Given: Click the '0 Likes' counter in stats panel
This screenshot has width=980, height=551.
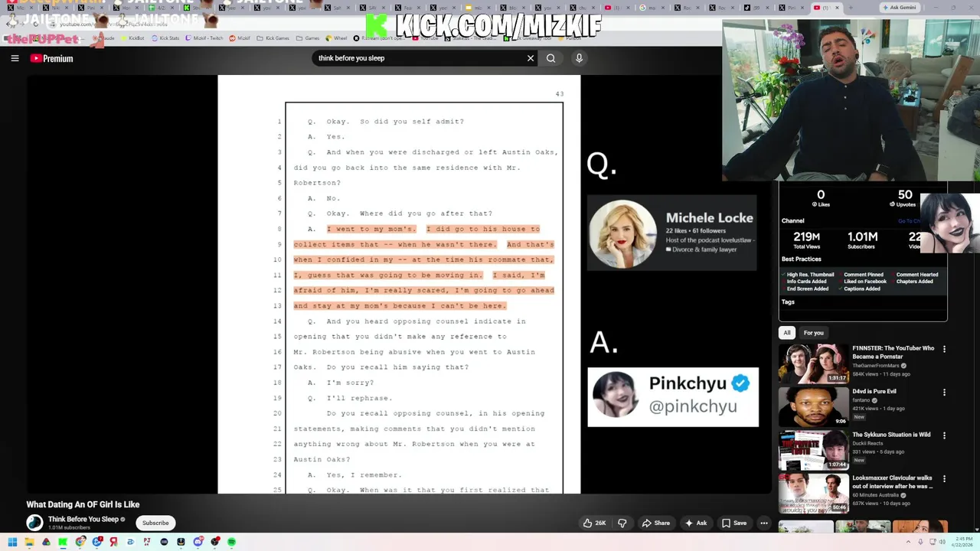Looking at the screenshot, I should (821, 198).
